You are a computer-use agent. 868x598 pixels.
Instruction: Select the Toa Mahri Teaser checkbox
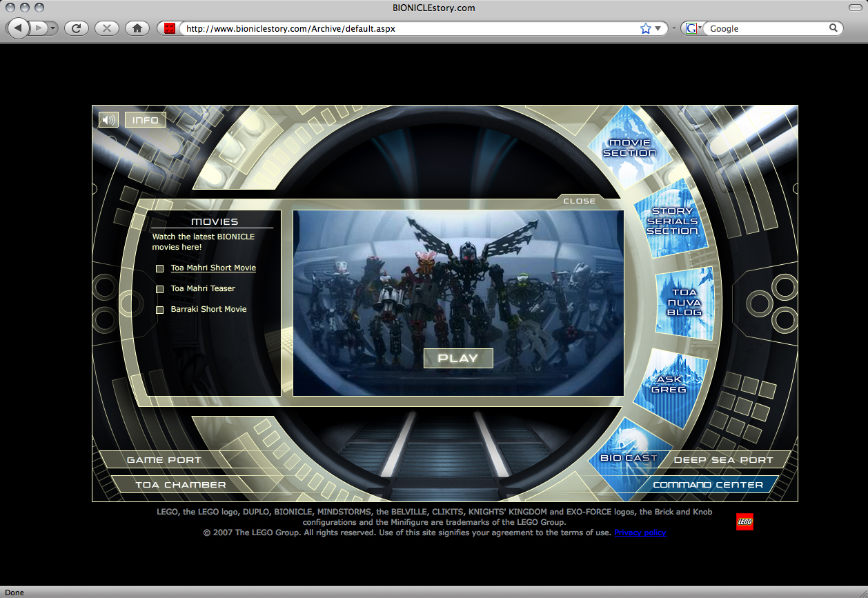click(x=159, y=289)
